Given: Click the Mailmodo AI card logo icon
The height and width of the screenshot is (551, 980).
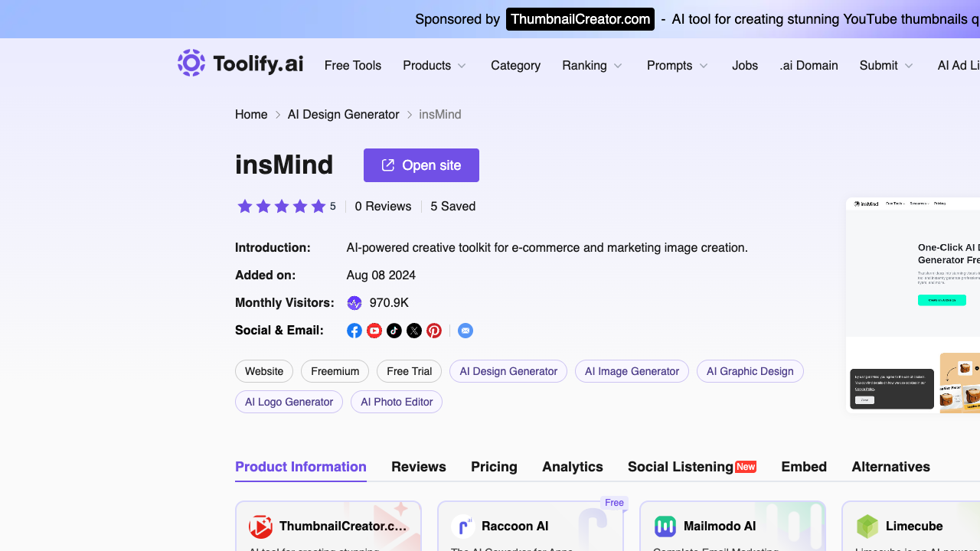Looking at the screenshot, I should pos(665,527).
